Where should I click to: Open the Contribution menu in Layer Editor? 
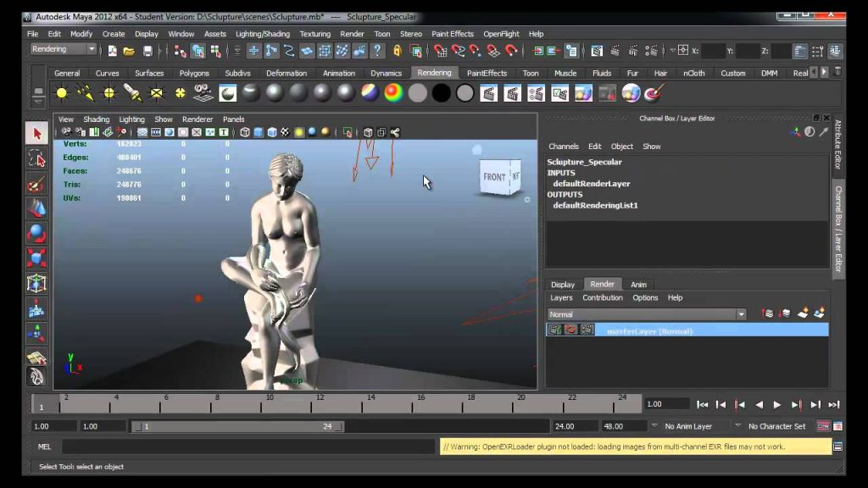click(x=603, y=297)
